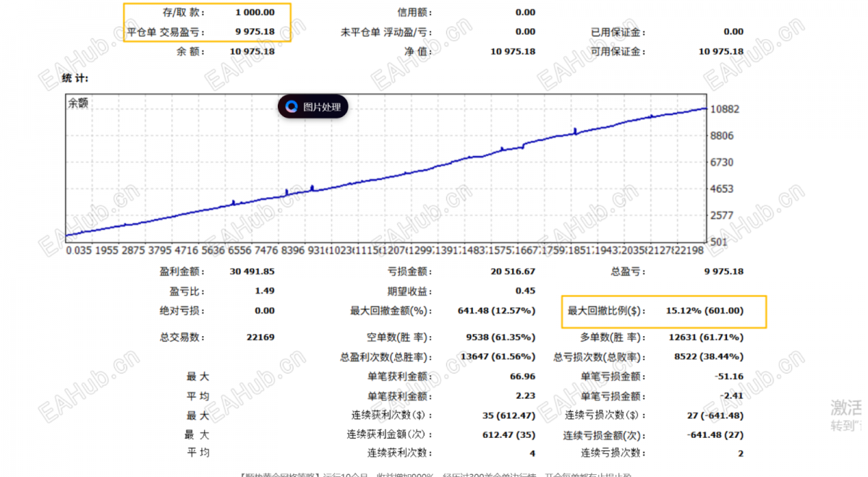Click the expected payoff value 0.45

526,291
